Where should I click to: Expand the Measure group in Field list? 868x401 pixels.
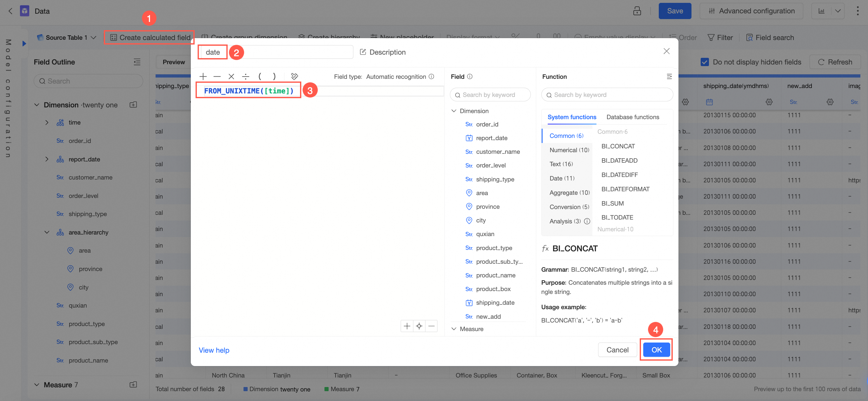454,329
